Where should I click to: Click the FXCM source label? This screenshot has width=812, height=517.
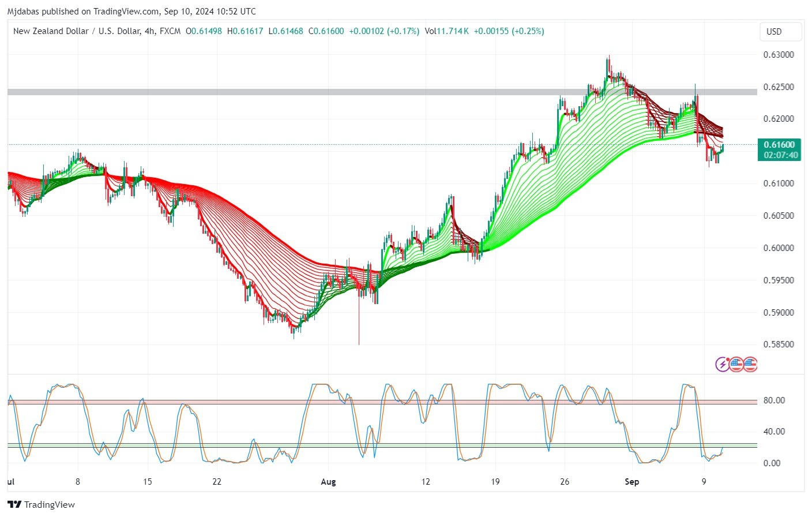(170, 31)
